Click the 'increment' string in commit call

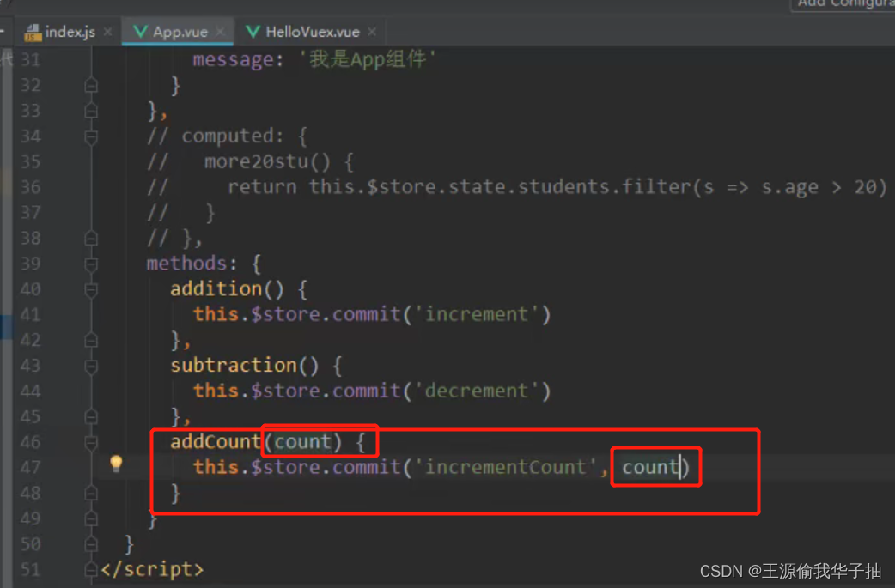pyautogui.click(x=477, y=315)
